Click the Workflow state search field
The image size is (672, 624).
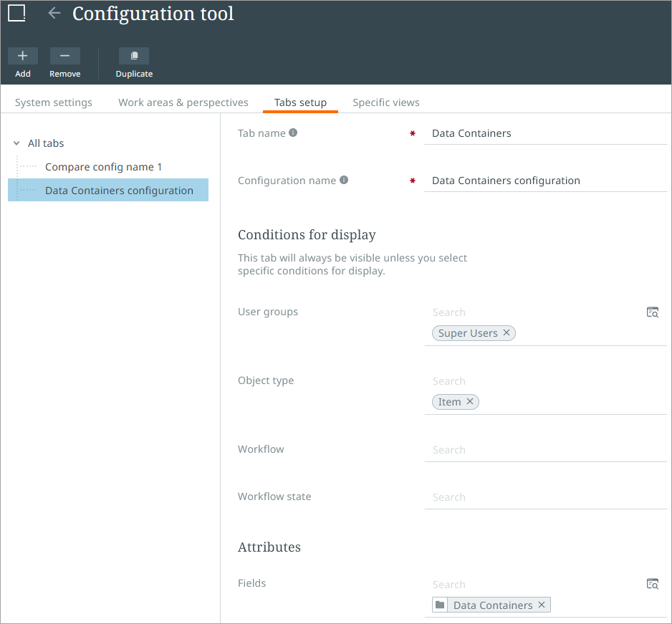point(544,497)
